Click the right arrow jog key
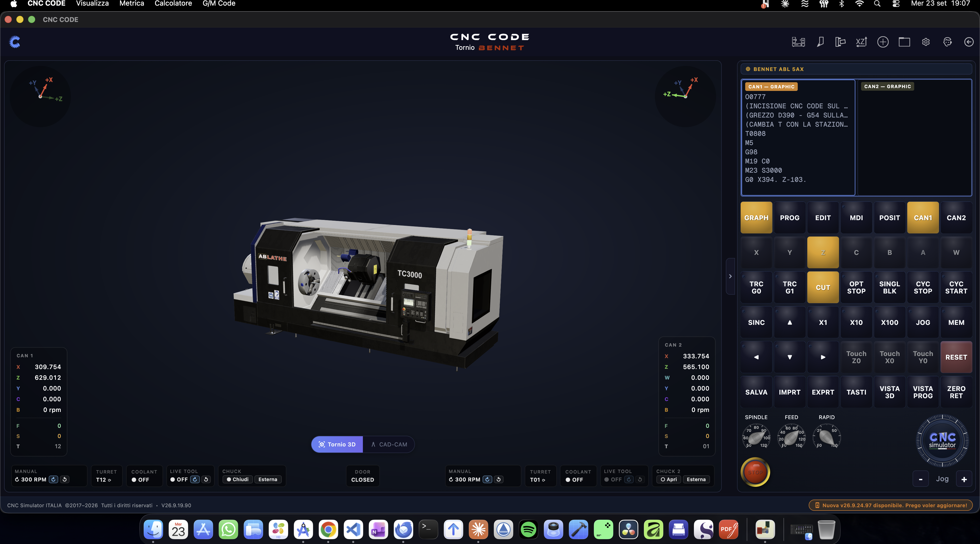Viewport: 980px width, 544px height. 823,357
